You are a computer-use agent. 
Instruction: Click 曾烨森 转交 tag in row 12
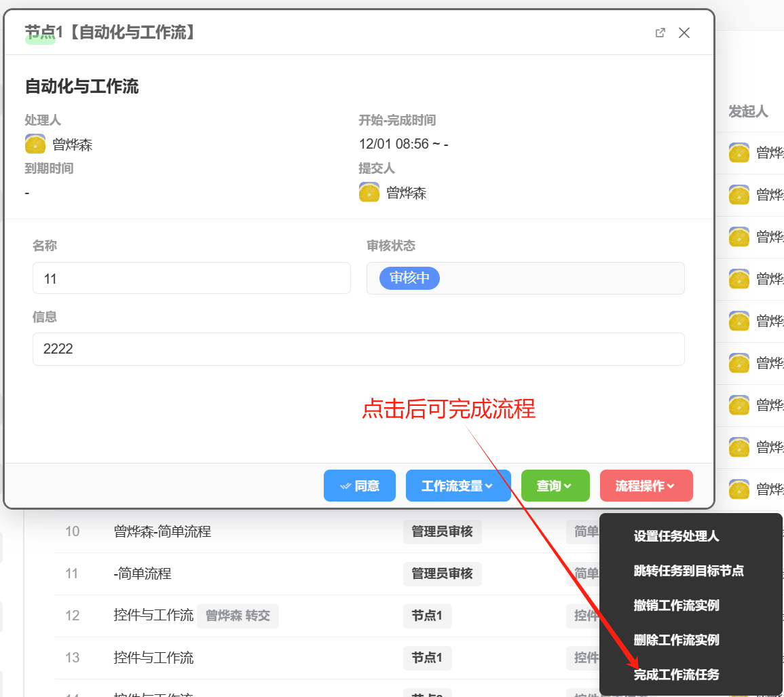[x=238, y=616]
